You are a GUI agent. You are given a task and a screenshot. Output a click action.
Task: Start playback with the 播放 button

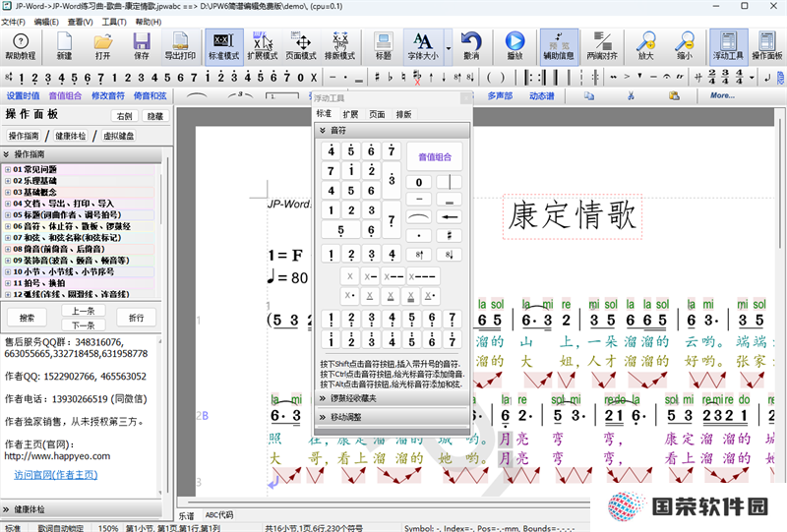pyautogui.click(x=515, y=46)
